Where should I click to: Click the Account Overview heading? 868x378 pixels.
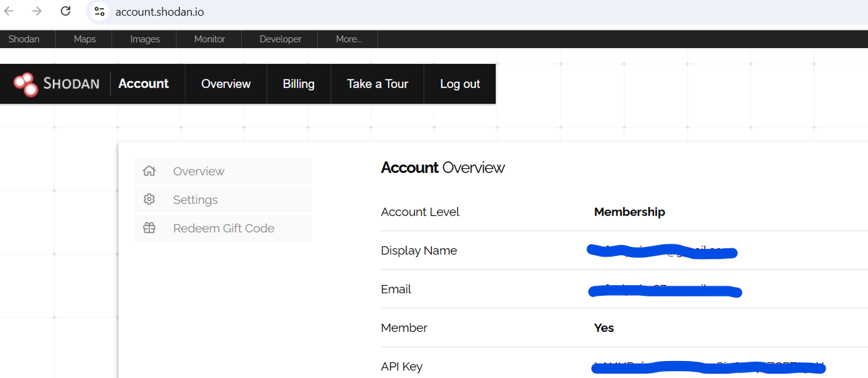tap(443, 168)
